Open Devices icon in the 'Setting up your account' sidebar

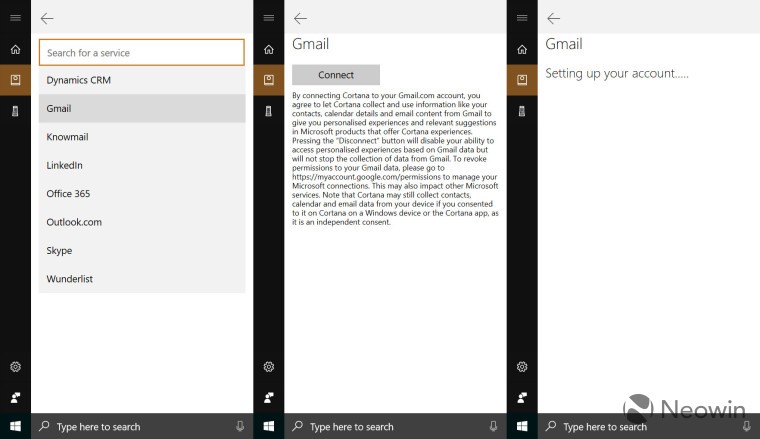[522, 110]
